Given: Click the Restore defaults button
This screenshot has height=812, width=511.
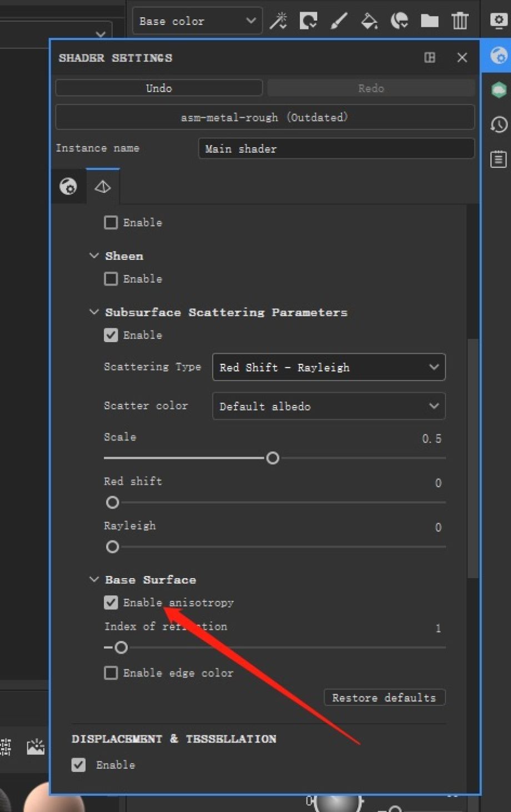Looking at the screenshot, I should point(384,698).
